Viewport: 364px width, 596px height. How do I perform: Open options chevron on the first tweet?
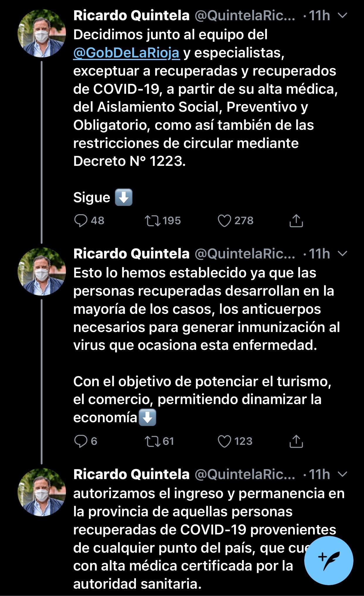tap(342, 16)
